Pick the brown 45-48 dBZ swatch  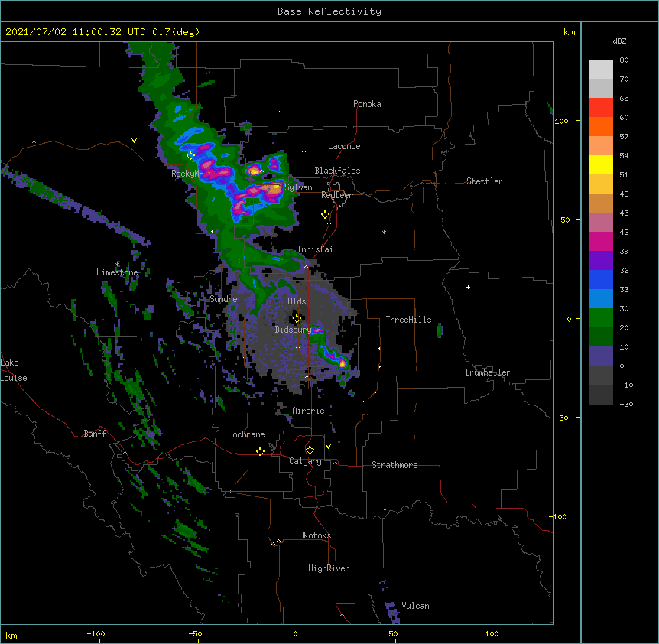coord(601,203)
